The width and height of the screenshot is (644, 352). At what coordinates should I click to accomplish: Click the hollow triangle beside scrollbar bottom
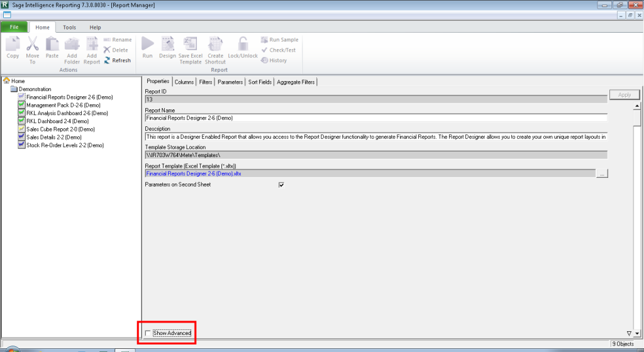tap(629, 334)
